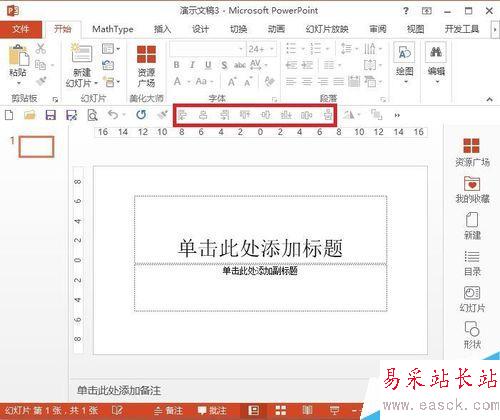Switch to the 插入 tab
500x420 pixels.
(162, 29)
